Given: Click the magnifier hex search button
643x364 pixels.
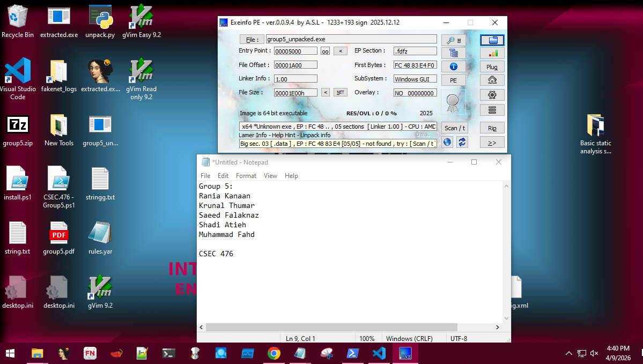Looking at the screenshot, I should pos(454,40).
